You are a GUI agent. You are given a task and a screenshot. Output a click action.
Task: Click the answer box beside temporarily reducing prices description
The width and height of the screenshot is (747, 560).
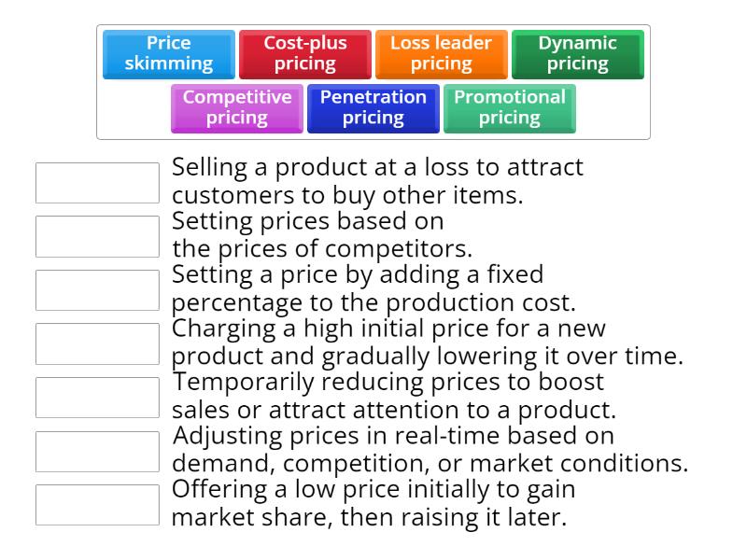click(x=97, y=397)
